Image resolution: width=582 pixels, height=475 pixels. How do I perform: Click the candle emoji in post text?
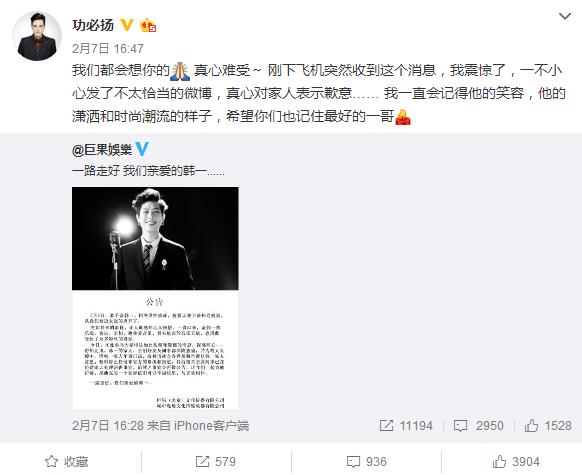pos(403,117)
